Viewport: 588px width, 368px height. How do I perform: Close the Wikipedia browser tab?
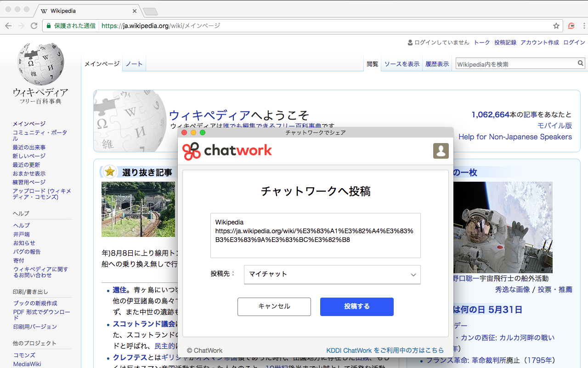click(x=134, y=11)
